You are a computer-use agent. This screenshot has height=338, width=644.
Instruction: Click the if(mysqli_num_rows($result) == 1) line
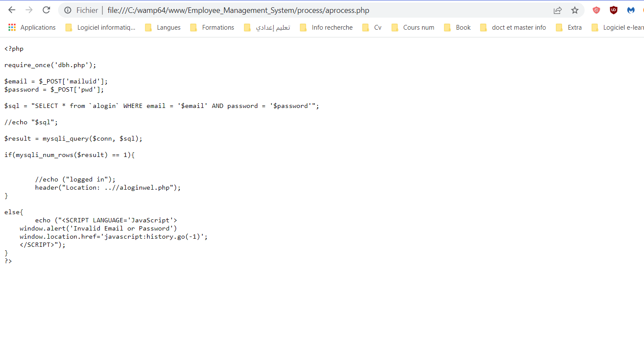click(x=70, y=155)
